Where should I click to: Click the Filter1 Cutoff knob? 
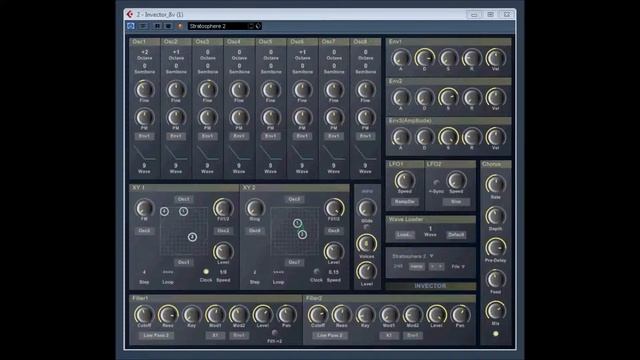click(144, 315)
